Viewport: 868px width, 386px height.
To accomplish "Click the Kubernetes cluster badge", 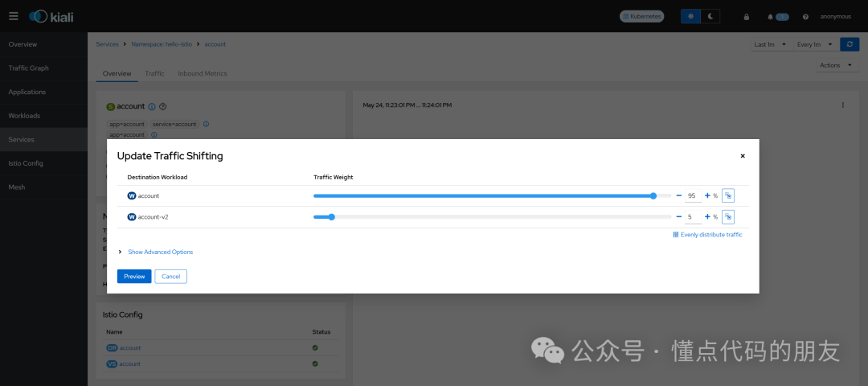I will [x=641, y=17].
